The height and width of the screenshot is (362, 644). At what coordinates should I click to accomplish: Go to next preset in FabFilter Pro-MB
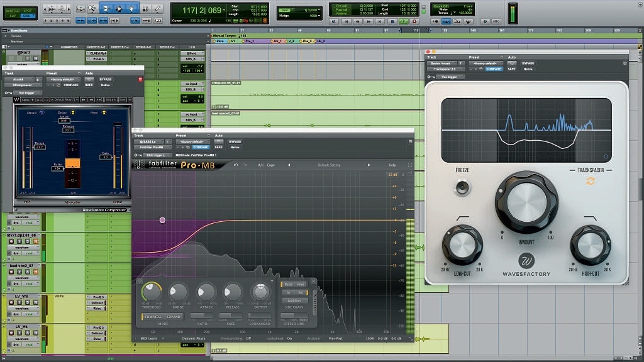click(x=369, y=165)
